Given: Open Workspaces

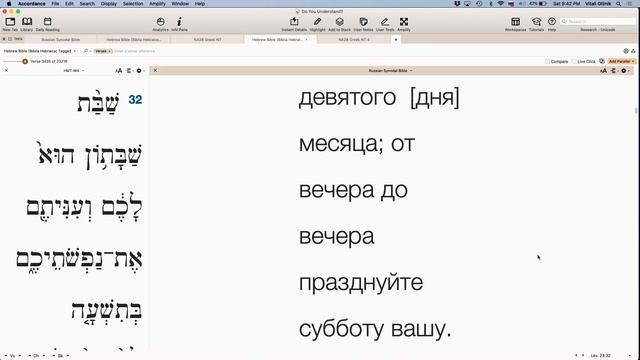Looking at the screenshot, I should 516,24.
